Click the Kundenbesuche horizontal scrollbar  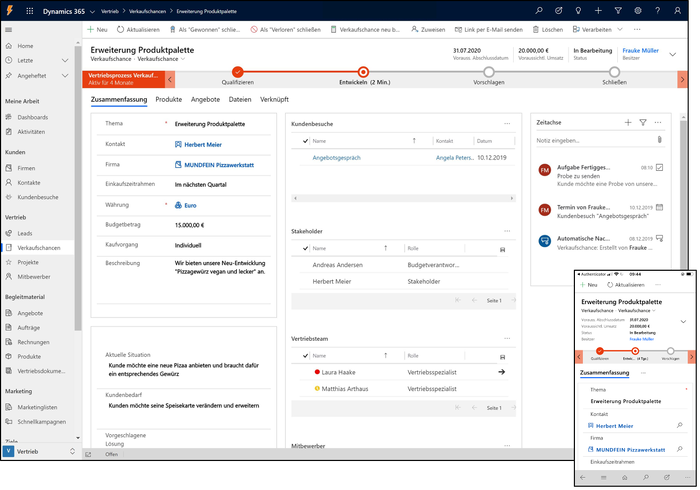click(x=403, y=198)
